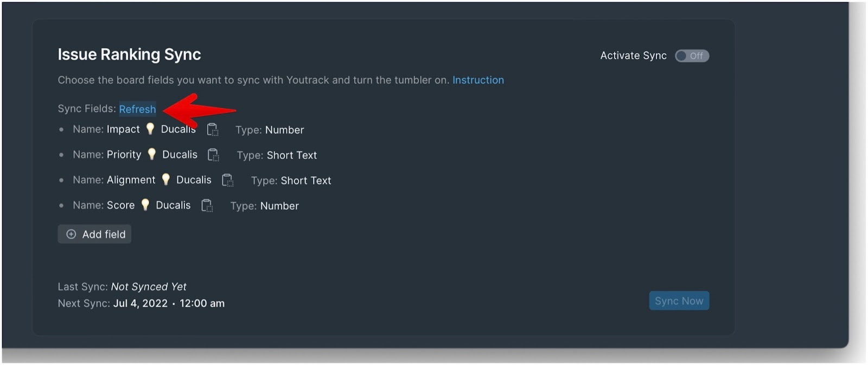This screenshot has height=365, width=868.
Task: Refresh the Sync Fields list
Action: tap(137, 109)
